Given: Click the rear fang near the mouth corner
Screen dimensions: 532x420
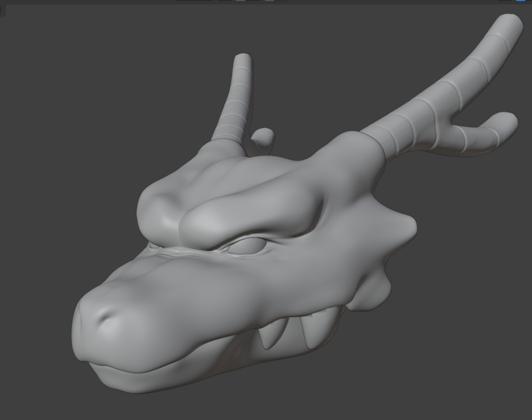Looking at the screenshot, I should point(312,330).
